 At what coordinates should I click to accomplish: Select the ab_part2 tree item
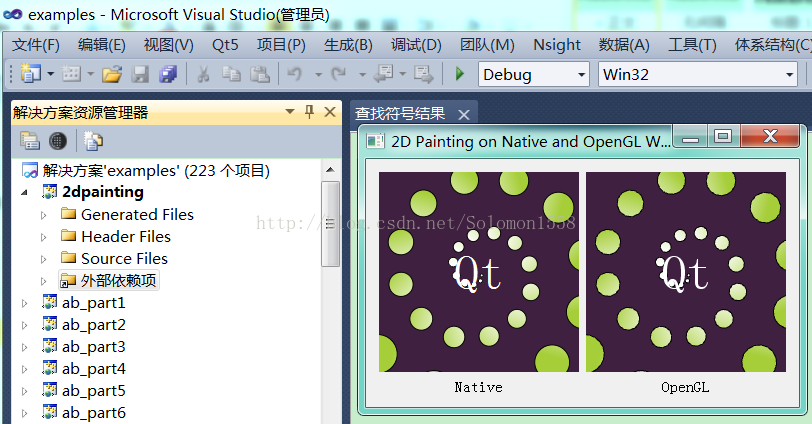(94, 325)
